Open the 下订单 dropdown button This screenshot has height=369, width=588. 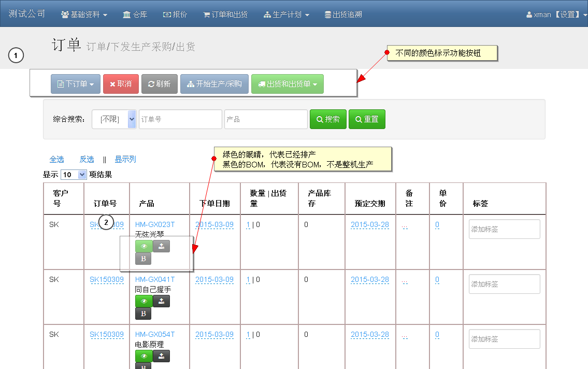75,84
